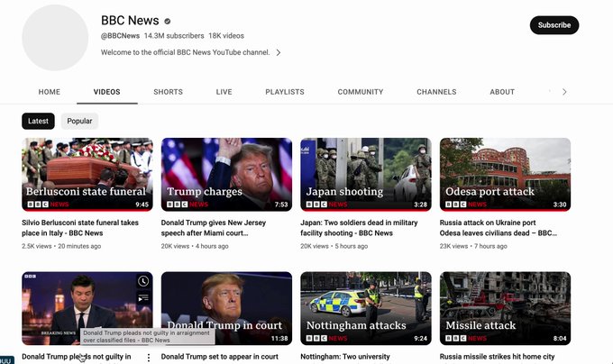Click Welcome to the official BBC News description
613x364 pixels.
186,52
